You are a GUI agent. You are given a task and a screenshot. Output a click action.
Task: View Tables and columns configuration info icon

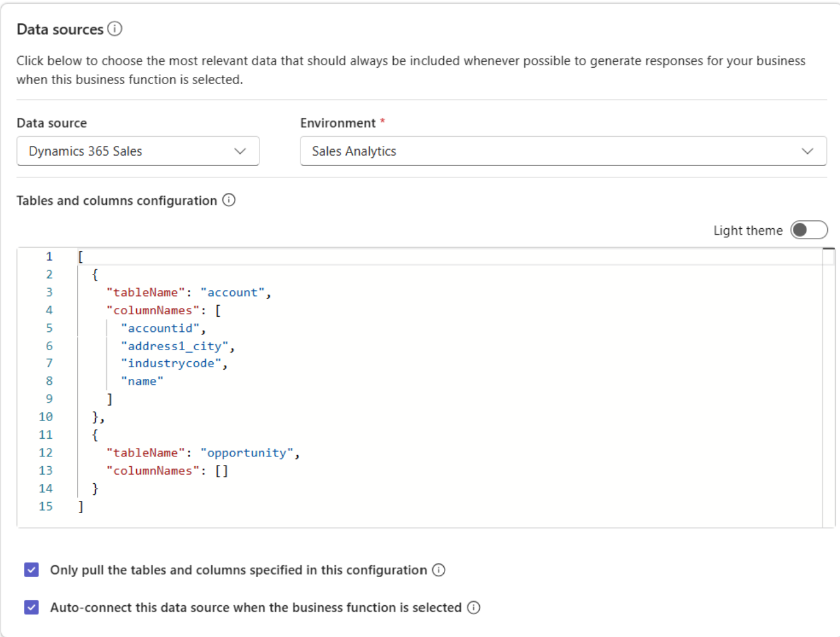229,200
